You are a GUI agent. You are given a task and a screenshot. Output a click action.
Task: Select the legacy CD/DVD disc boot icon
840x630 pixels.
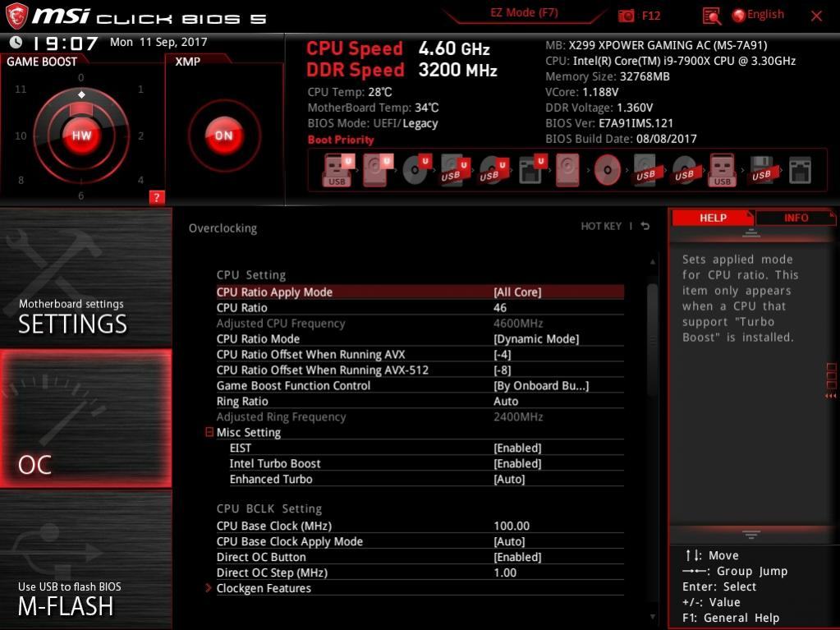[607, 170]
